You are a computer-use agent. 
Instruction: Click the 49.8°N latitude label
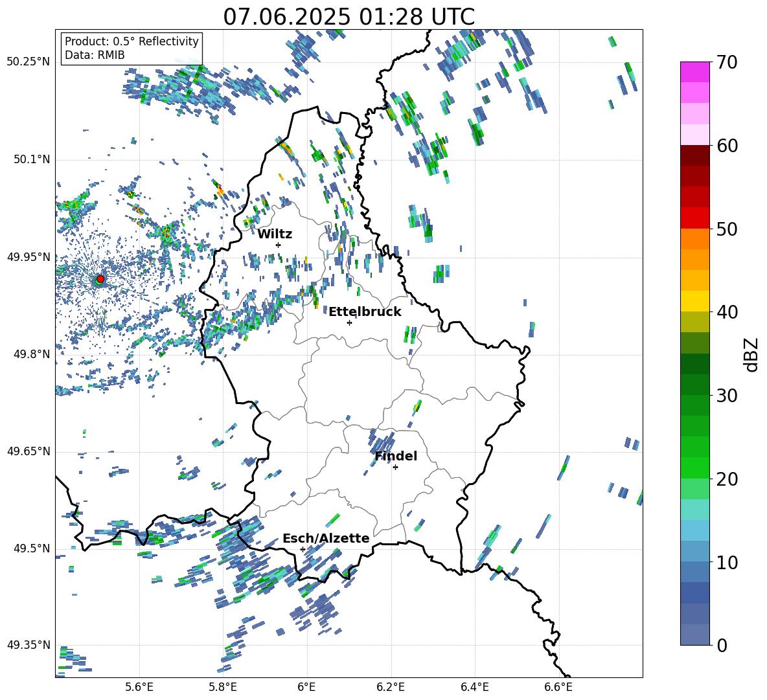(31, 354)
